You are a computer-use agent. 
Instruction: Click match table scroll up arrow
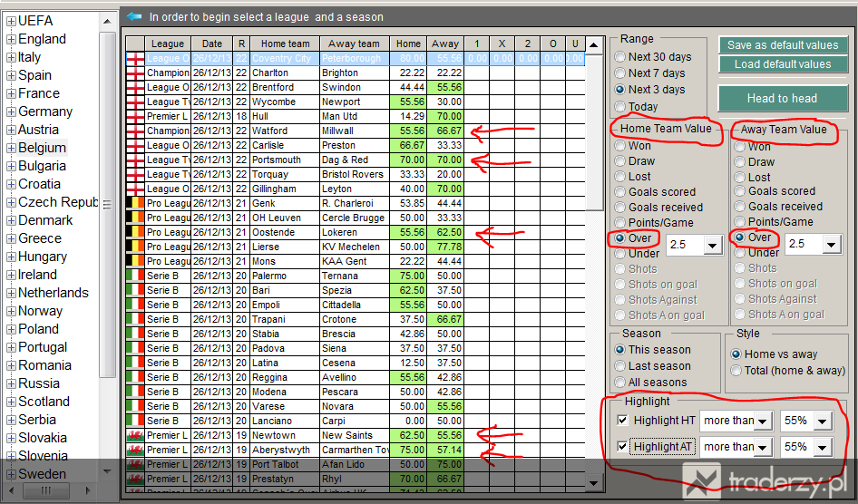click(x=594, y=44)
